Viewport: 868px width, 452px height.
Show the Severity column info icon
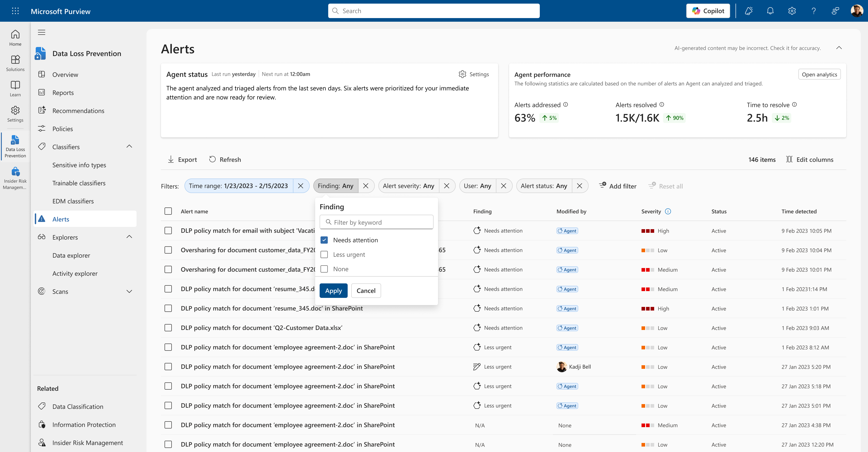pos(668,211)
